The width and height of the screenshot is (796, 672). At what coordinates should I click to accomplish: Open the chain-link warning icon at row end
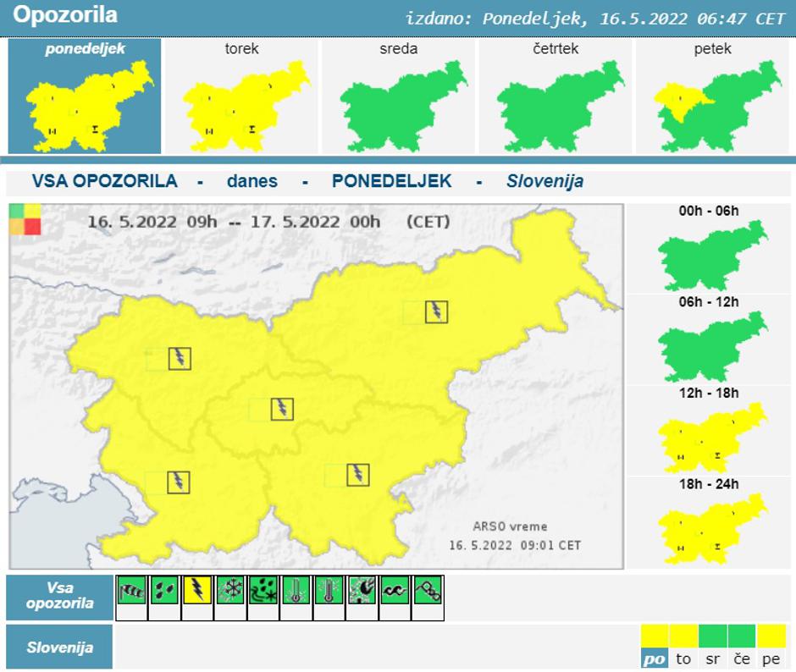pos(428,590)
